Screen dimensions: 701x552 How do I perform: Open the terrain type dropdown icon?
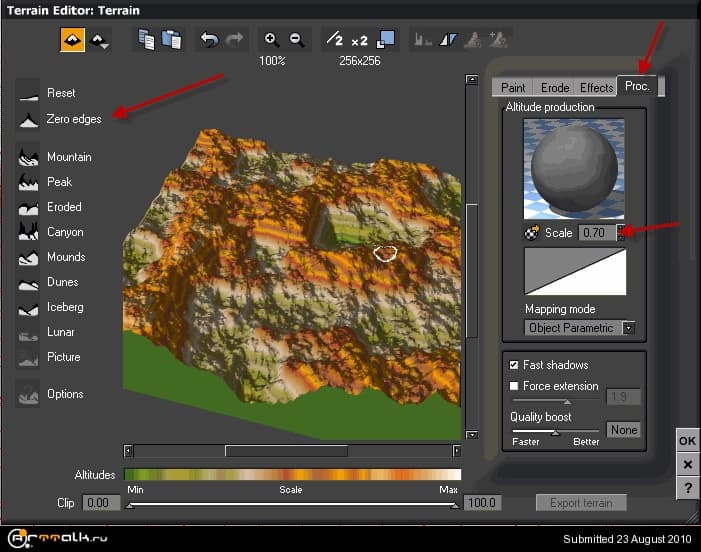(99, 41)
